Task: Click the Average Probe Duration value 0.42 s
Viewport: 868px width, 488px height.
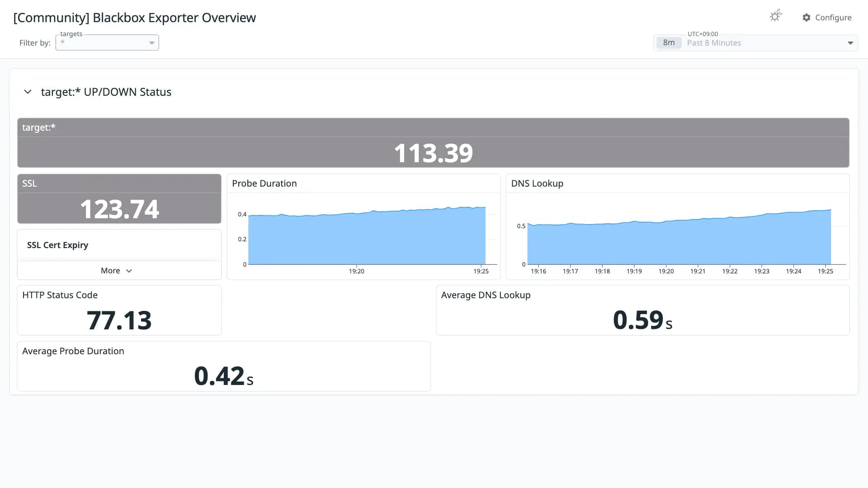Action: 223,376
